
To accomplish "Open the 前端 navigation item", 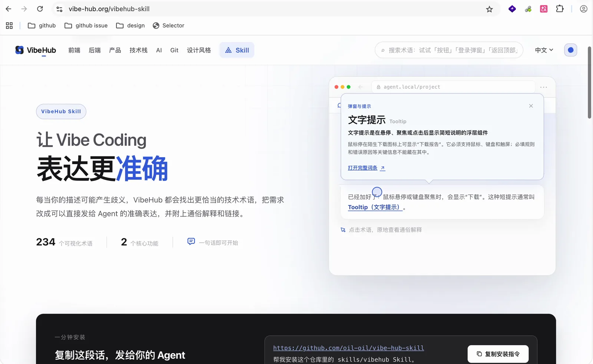I will [x=74, y=50].
